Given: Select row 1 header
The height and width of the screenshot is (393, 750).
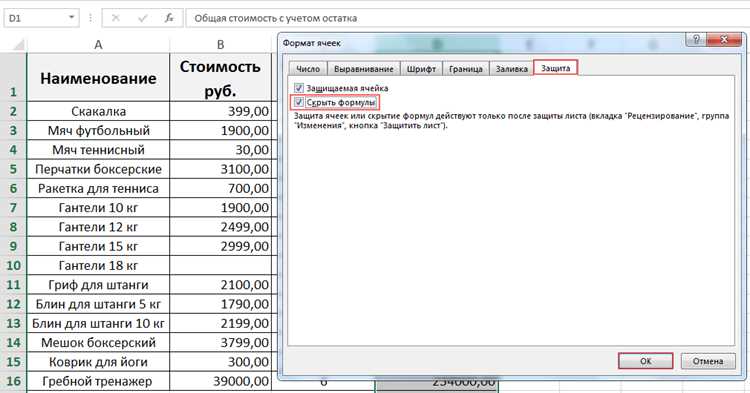Looking at the screenshot, I should (x=13, y=77).
